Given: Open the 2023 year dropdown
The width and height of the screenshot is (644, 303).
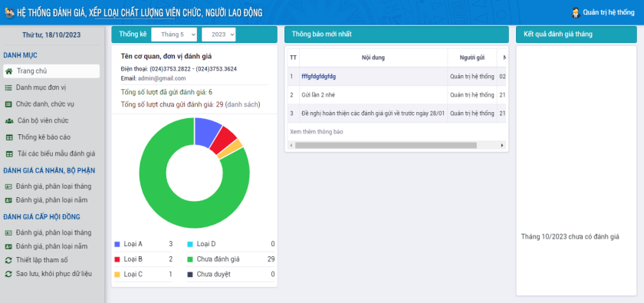Looking at the screenshot, I should (219, 35).
